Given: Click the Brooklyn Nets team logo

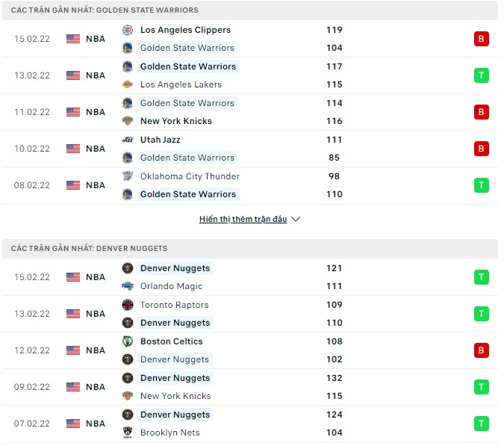Looking at the screenshot, I should point(127,433).
